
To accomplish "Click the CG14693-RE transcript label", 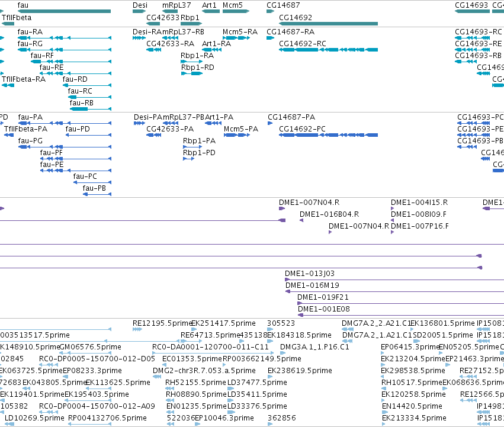I will (479, 43).
